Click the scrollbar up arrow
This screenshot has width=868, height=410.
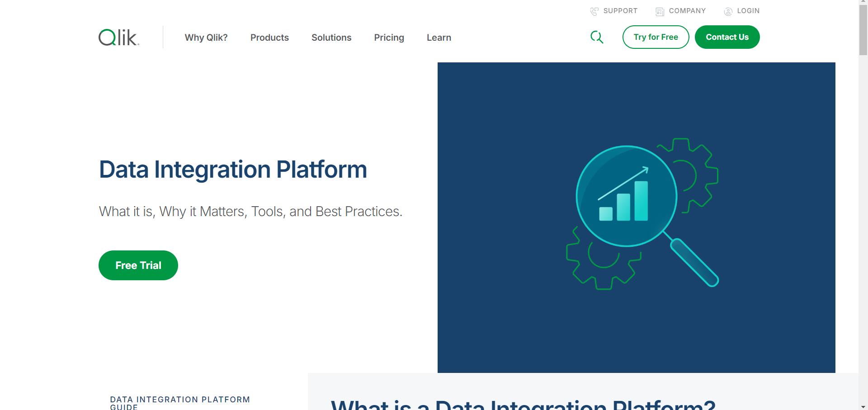tap(863, 3)
